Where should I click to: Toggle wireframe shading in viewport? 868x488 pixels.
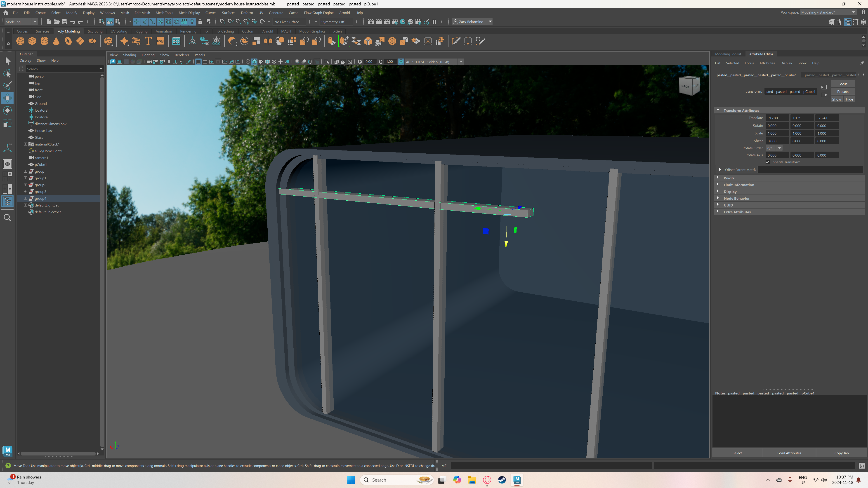click(x=248, y=62)
